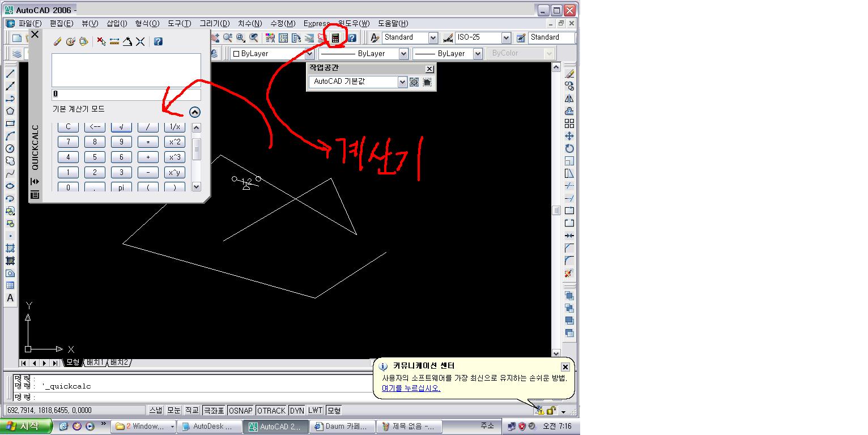Click the My Workspace home icon
This screenshot has width=868, height=435.
click(427, 82)
